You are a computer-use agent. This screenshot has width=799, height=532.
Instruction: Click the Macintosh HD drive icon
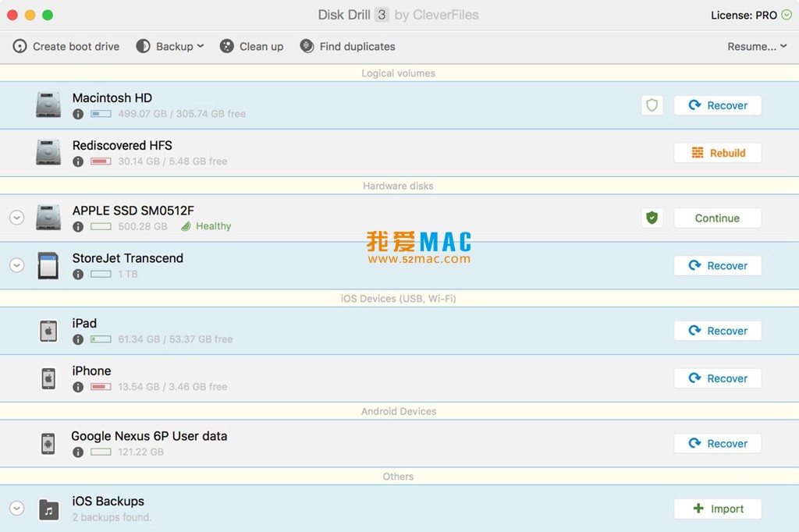point(48,105)
